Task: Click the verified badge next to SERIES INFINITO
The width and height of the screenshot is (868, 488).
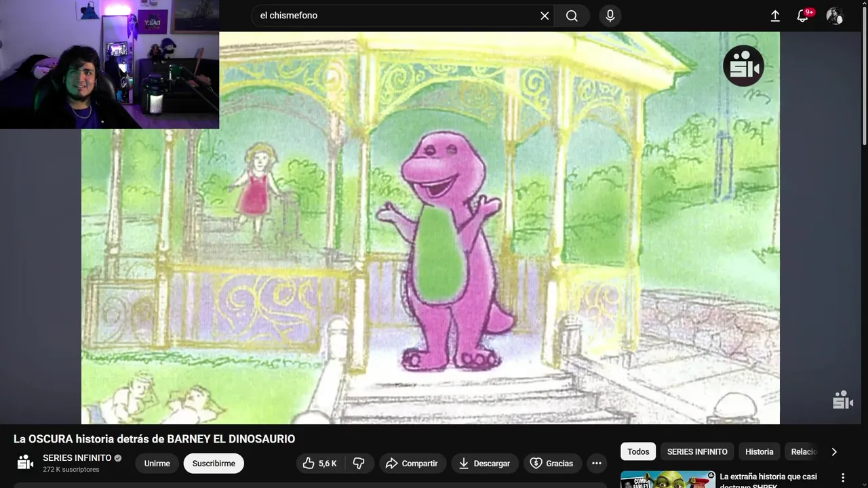Action: pyautogui.click(x=118, y=458)
